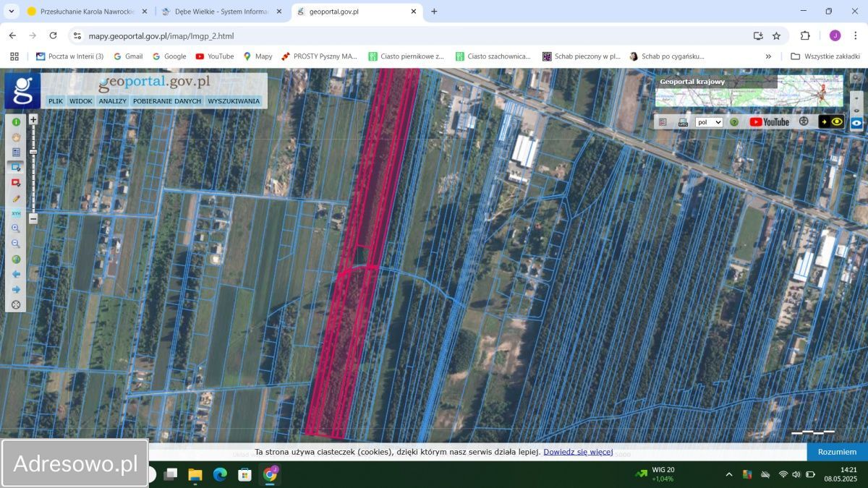Expand the hidden bookmarks chevron
This screenshot has height=488, width=868.
tap(768, 56)
